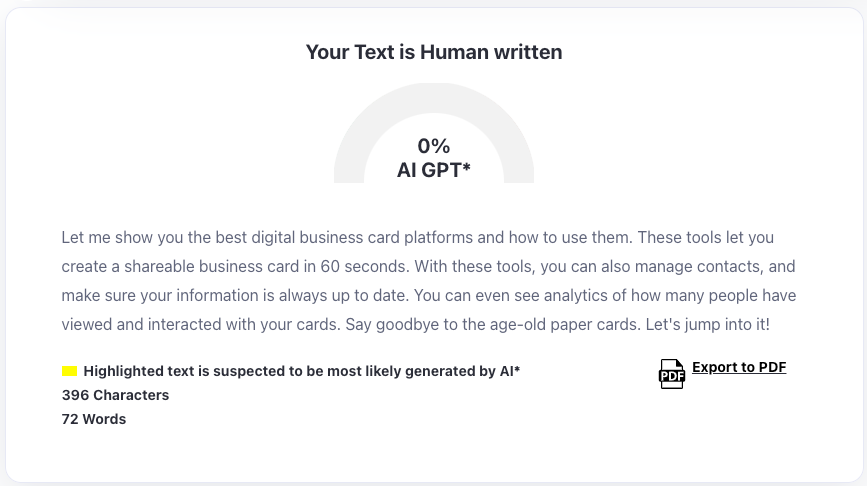Screen dimensions: 867x486
Task: Click the 72 Words count
Action: (x=94, y=419)
